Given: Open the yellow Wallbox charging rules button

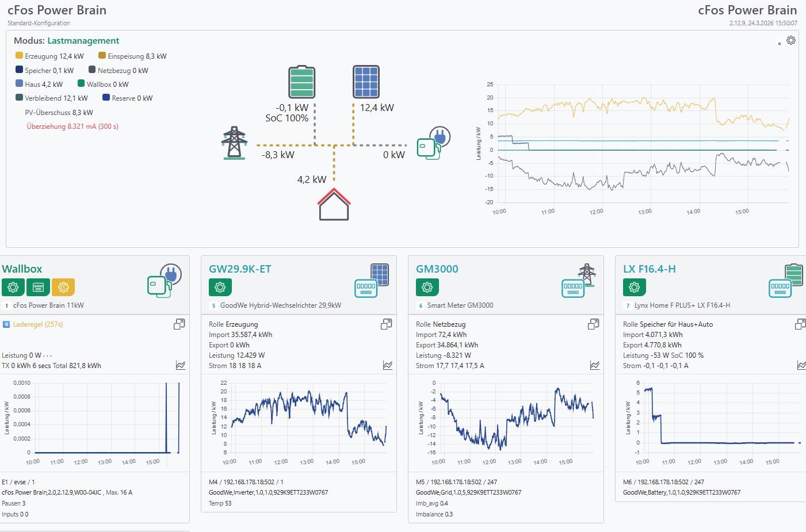Looking at the screenshot, I should [63, 286].
